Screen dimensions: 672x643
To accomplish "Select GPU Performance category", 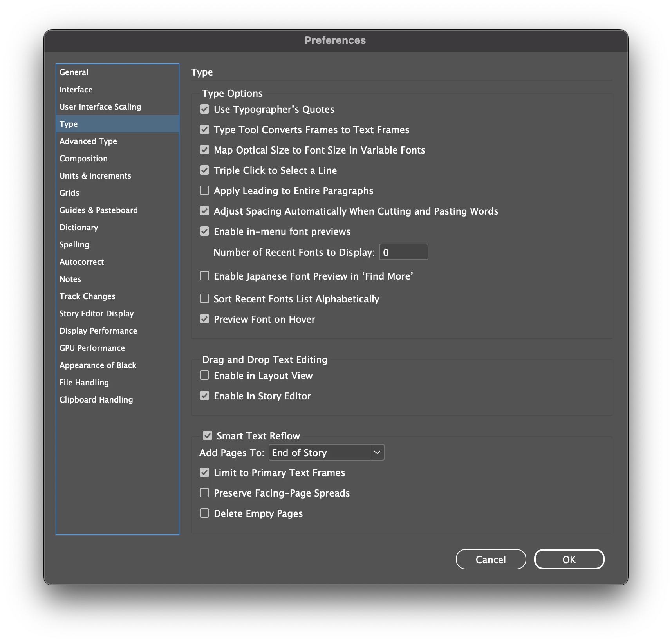I will pos(117,348).
